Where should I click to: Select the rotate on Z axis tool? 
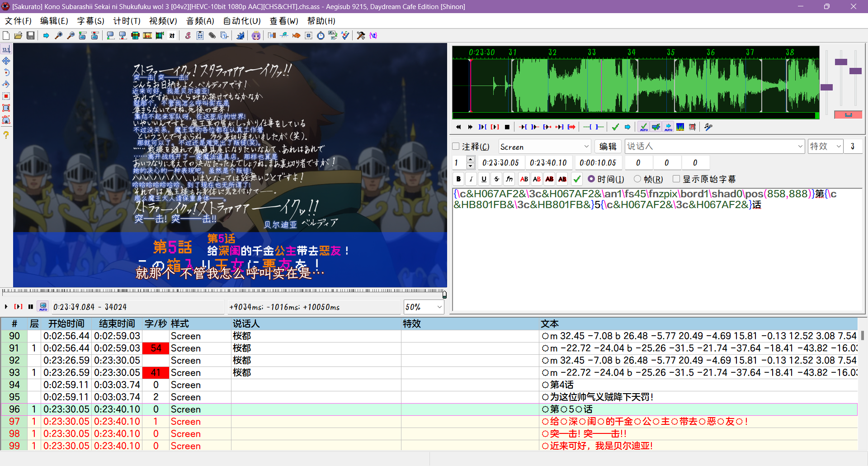point(6,72)
